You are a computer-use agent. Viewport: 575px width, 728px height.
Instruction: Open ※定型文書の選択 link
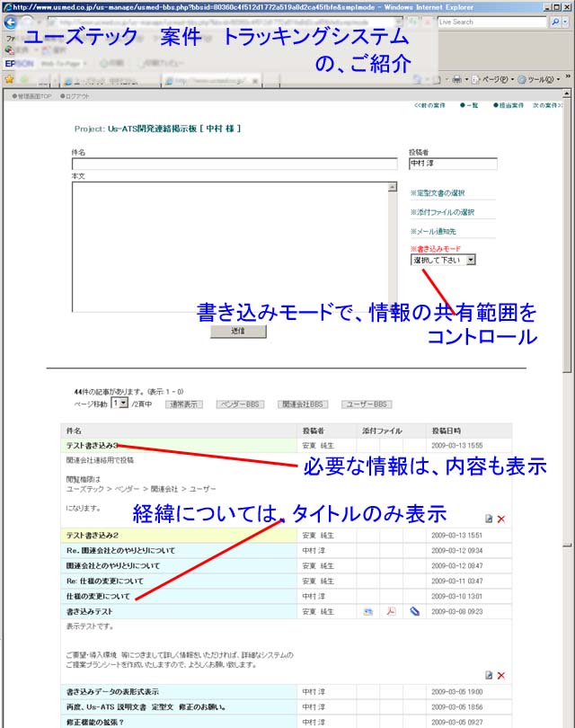438,193
